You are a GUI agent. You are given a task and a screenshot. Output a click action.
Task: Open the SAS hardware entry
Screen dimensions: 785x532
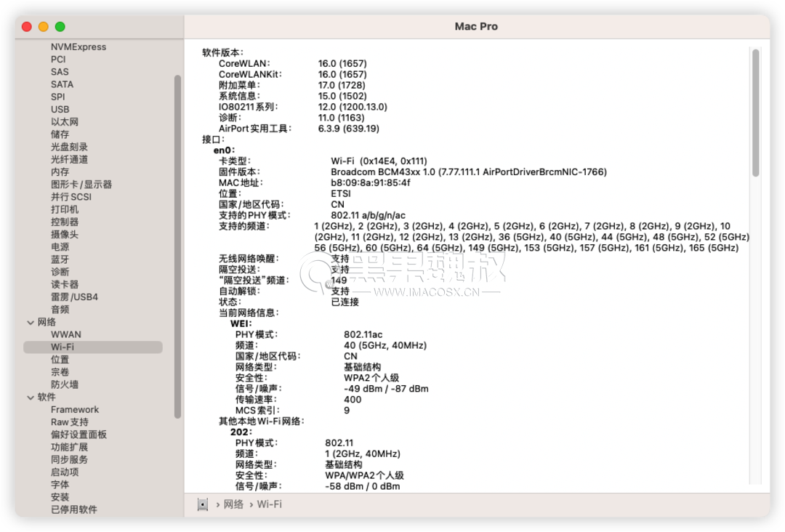pyautogui.click(x=60, y=72)
